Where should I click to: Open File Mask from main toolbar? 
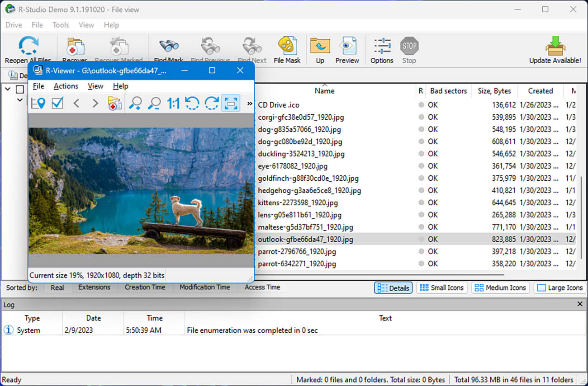[x=287, y=50]
